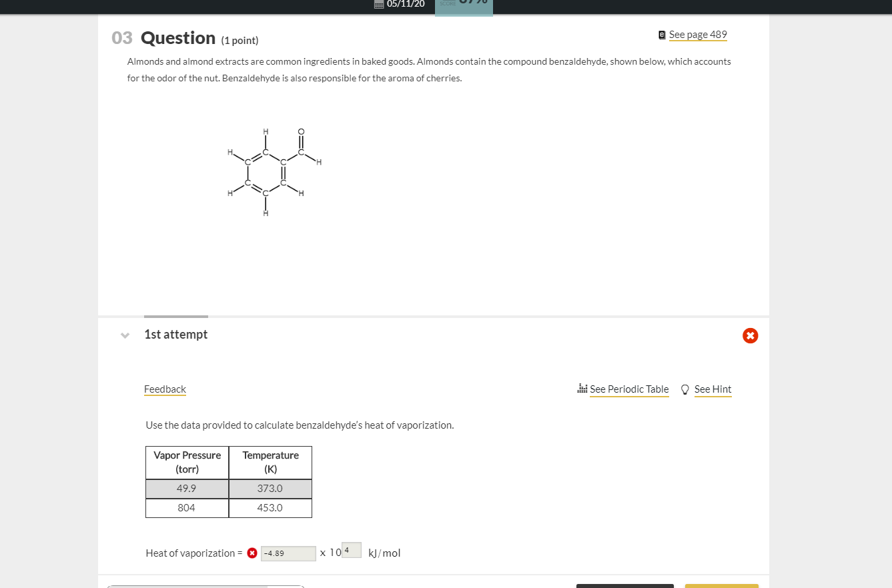
Task: Select the 804 vapor pressure cell
Action: [187, 508]
